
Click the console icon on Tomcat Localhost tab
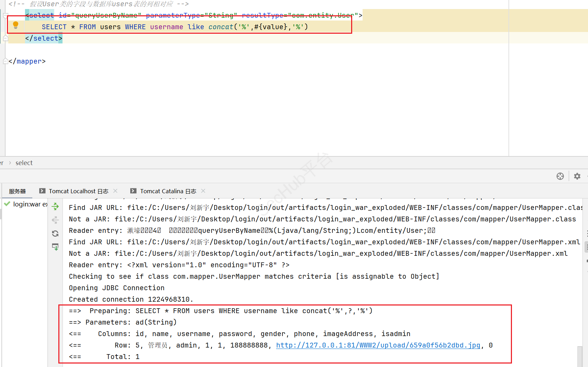(x=42, y=191)
